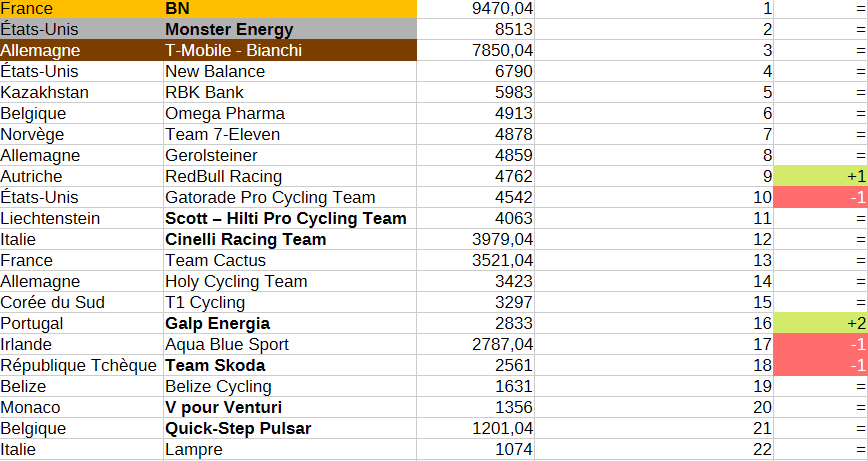Select the RedBull Racing cell

[290, 176]
